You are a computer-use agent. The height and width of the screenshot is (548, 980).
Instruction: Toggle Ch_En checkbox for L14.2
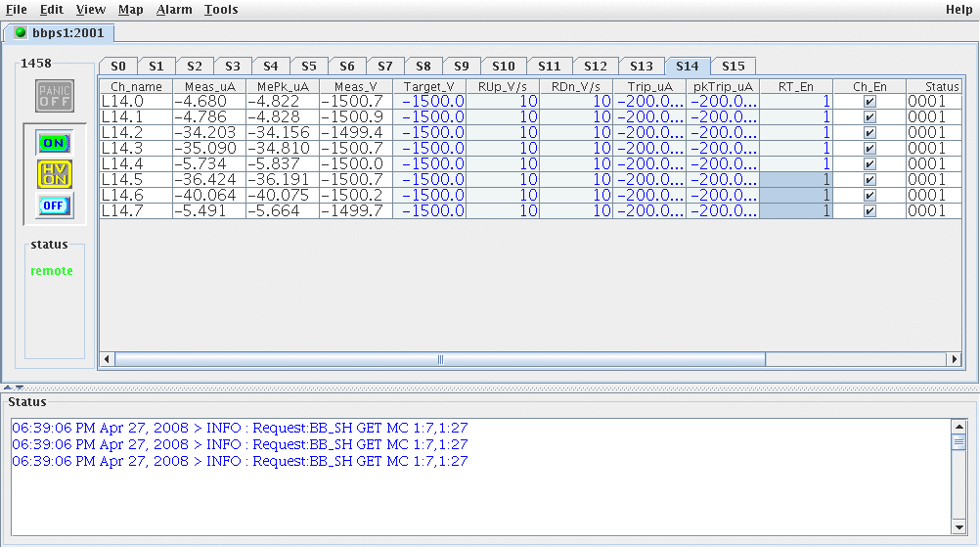869,133
